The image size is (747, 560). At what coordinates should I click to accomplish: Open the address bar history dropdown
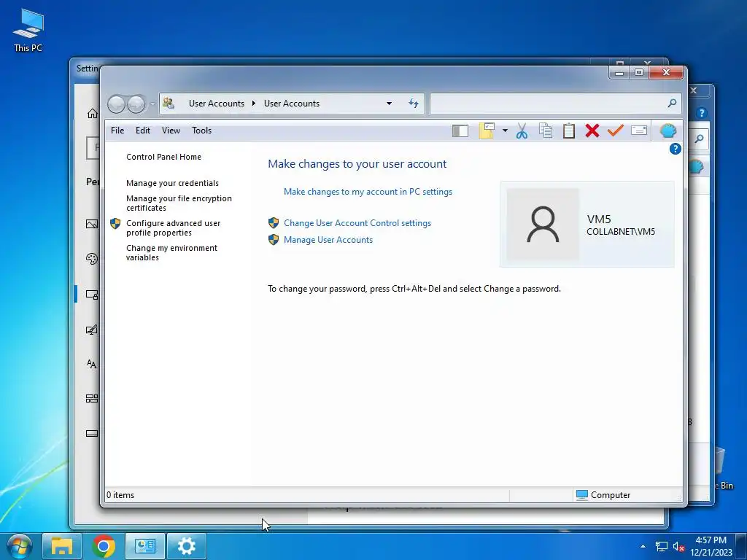[x=390, y=104]
